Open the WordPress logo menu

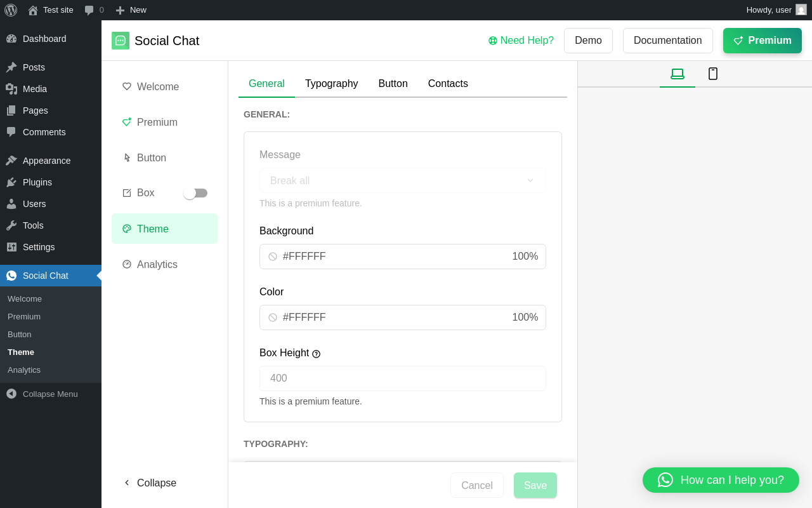pos(11,10)
